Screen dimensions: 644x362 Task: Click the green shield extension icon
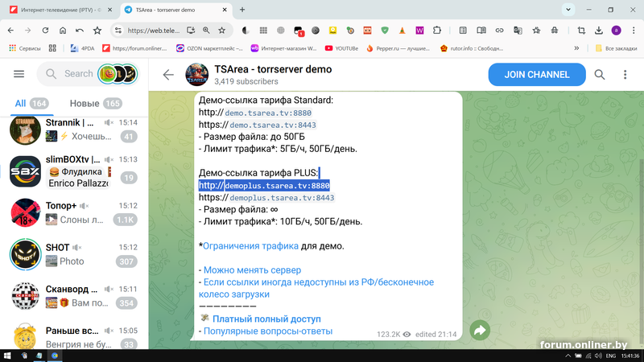point(385,31)
